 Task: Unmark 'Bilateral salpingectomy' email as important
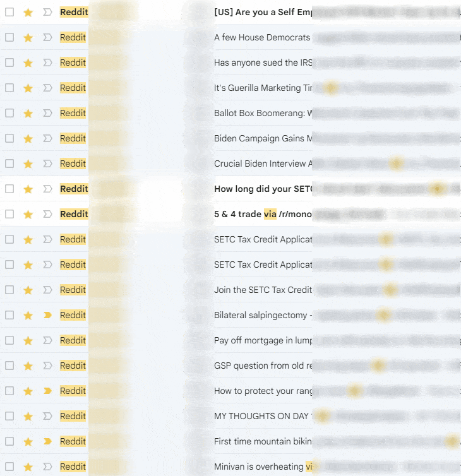(x=47, y=315)
